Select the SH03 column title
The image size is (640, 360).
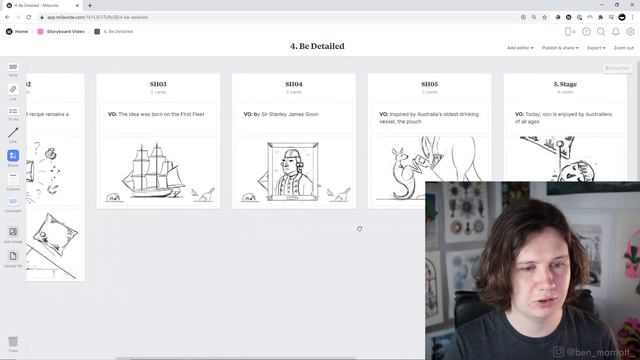158,84
